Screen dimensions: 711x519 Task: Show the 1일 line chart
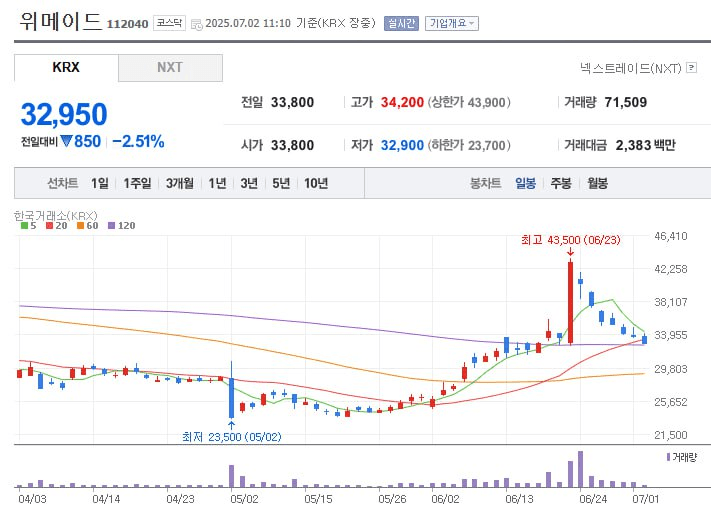pos(100,183)
